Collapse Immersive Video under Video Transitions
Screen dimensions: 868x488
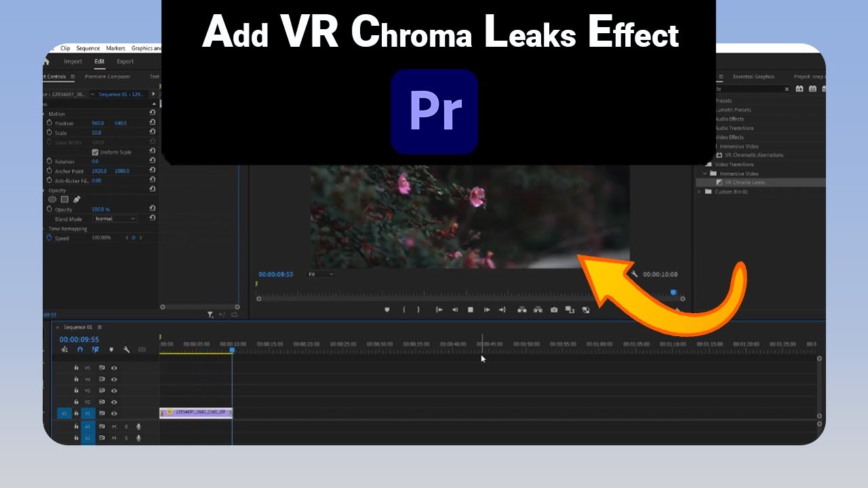[x=705, y=174]
